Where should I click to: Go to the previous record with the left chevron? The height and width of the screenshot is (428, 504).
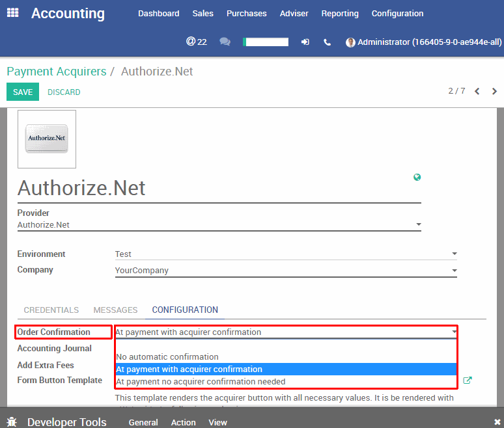pos(477,92)
